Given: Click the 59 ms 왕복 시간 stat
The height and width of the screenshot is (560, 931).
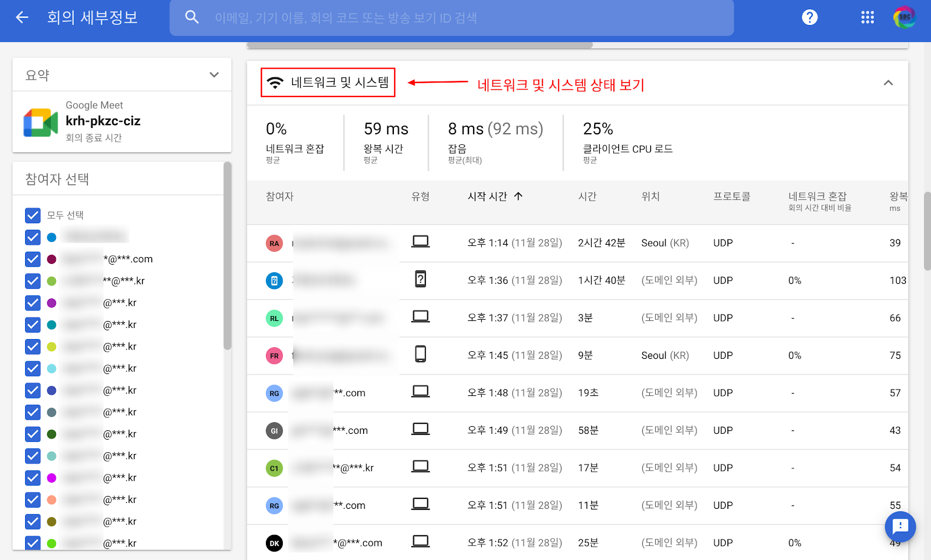Looking at the screenshot, I should [x=386, y=141].
